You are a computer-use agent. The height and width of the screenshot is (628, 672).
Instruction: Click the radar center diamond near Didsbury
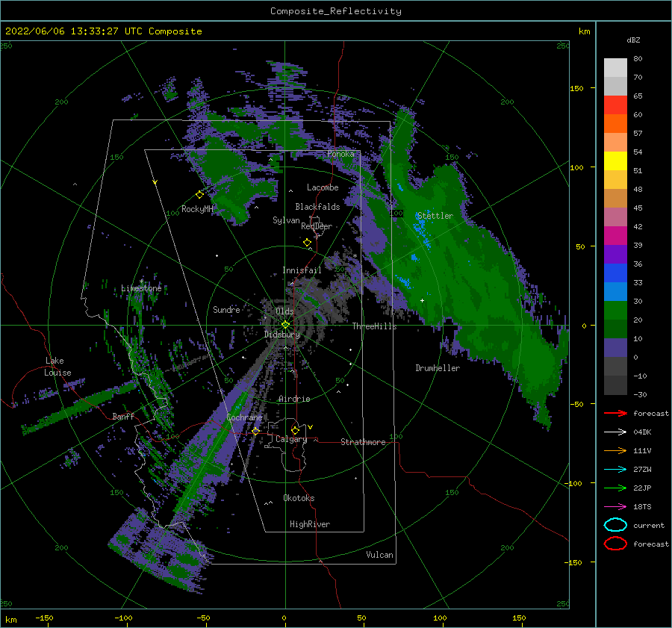coord(285,325)
